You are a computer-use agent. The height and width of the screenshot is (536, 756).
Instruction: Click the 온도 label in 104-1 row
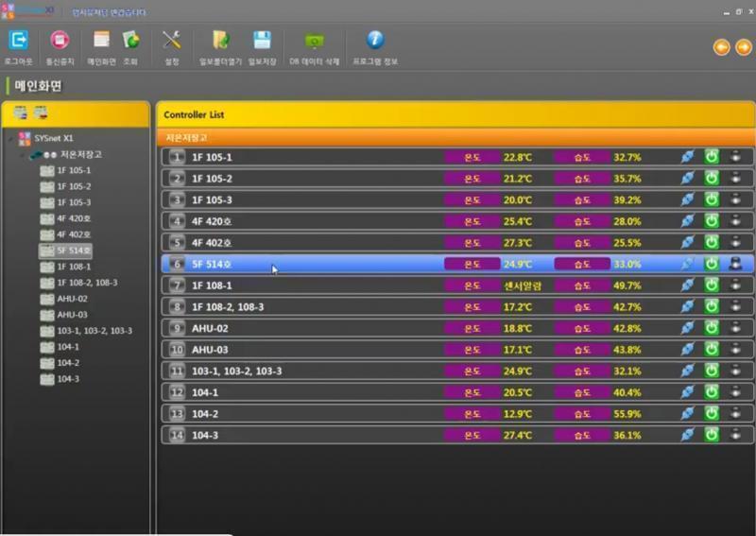click(x=472, y=392)
